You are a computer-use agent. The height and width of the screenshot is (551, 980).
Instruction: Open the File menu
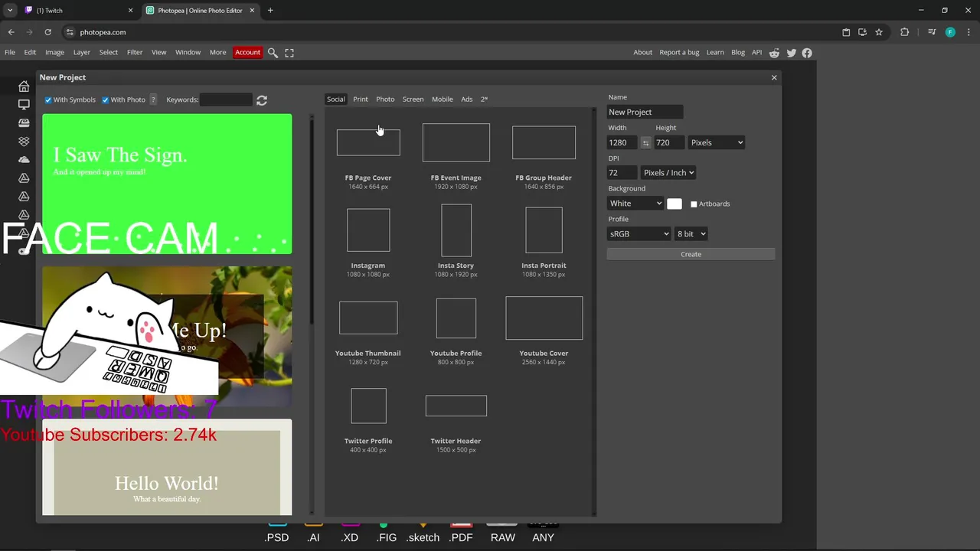[x=10, y=53]
